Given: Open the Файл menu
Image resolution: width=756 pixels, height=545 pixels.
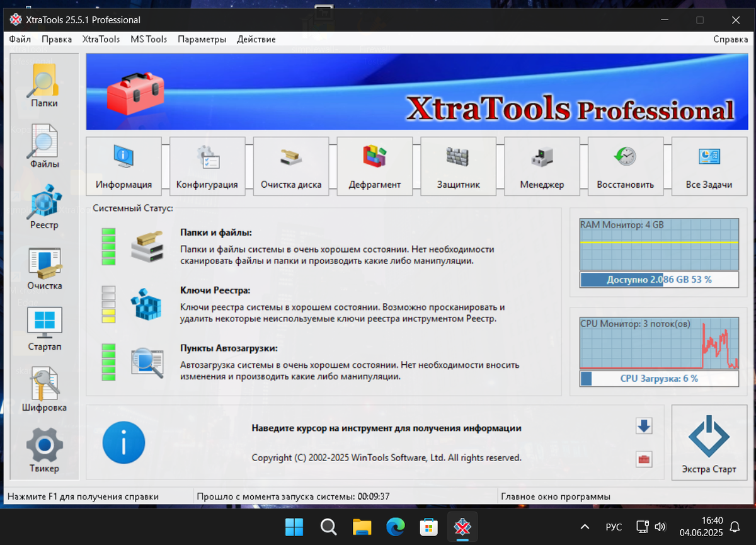Looking at the screenshot, I should (x=20, y=39).
